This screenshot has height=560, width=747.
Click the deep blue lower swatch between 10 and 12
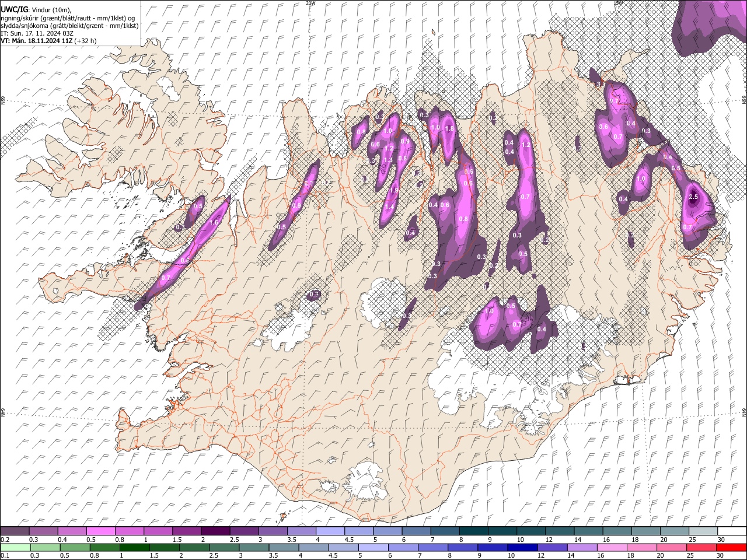point(523,547)
